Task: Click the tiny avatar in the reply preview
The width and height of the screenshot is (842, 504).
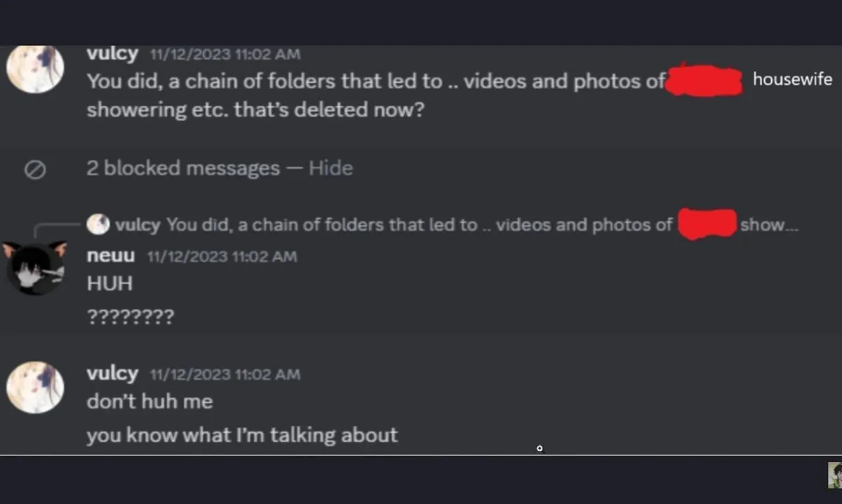Action: [98, 224]
